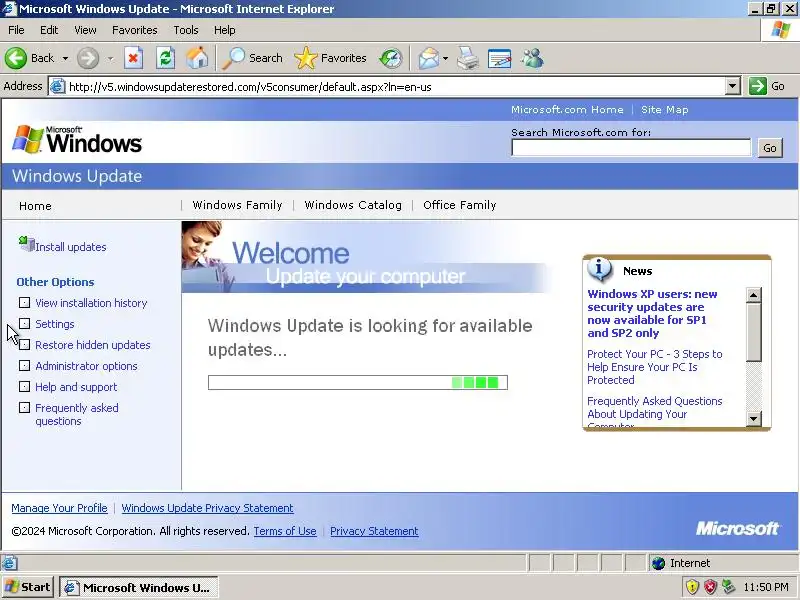Open the View menu
The image size is (800, 600).
85,30
